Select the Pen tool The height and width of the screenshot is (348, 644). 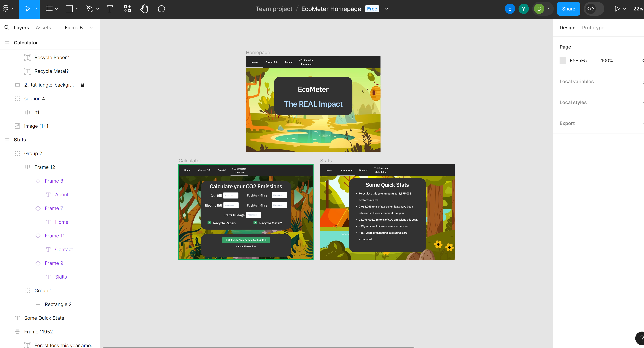tap(89, 9)
